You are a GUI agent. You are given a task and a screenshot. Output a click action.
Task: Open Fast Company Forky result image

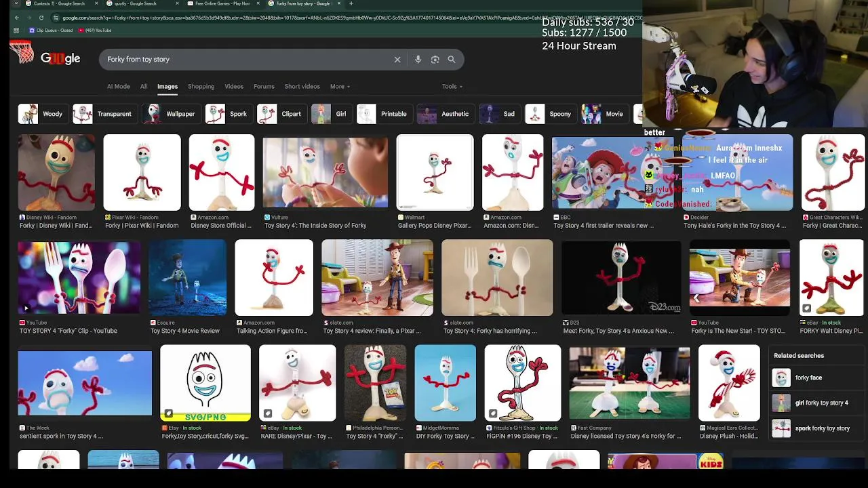pyautogui.click(x=630, y=383)
